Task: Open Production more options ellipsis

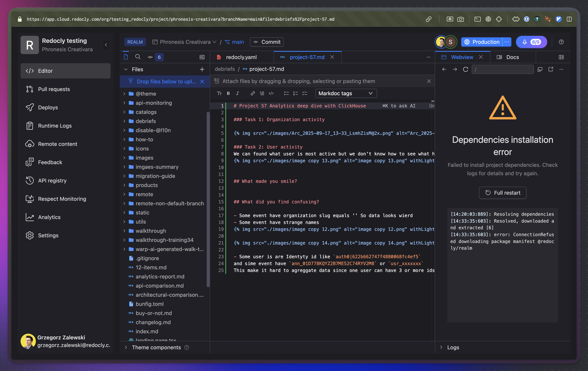Action: [x=507, y=42]
